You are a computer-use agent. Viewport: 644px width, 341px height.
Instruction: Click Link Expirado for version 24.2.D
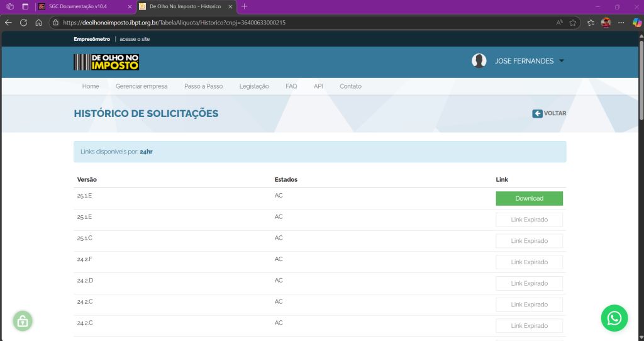click(530, 284)
